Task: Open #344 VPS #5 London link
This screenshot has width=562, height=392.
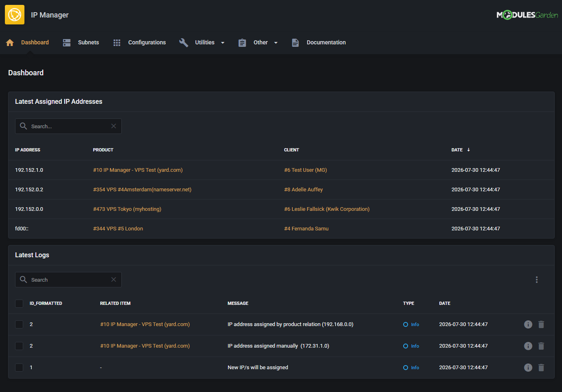Action: [x=118, y=229]
